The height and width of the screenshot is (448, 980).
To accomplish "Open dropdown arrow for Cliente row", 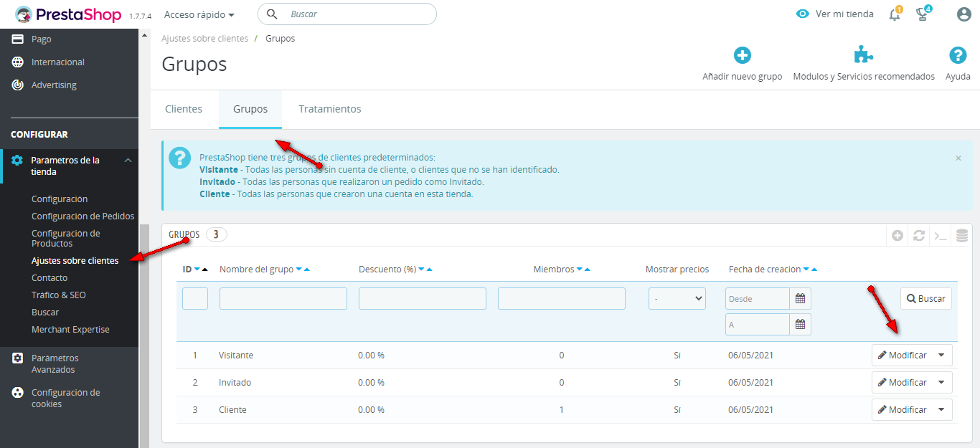I will click(x=942, y=409).
